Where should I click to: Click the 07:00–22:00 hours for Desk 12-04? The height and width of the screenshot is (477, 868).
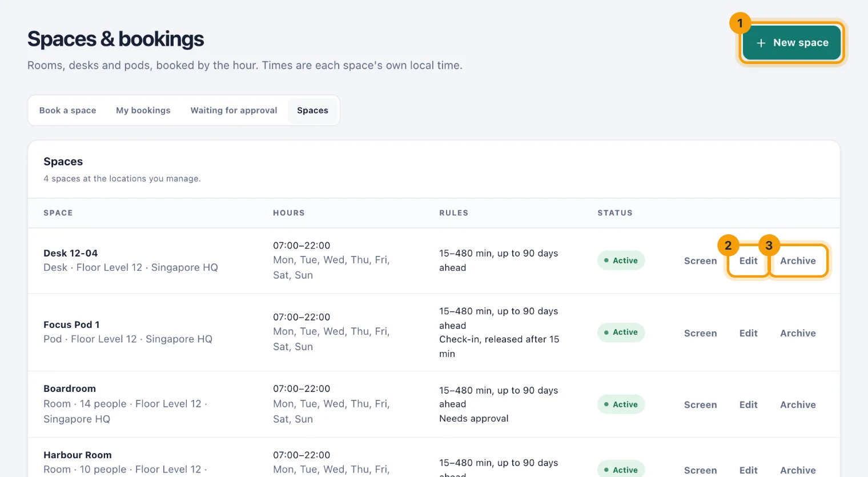(x=302, y=246)
